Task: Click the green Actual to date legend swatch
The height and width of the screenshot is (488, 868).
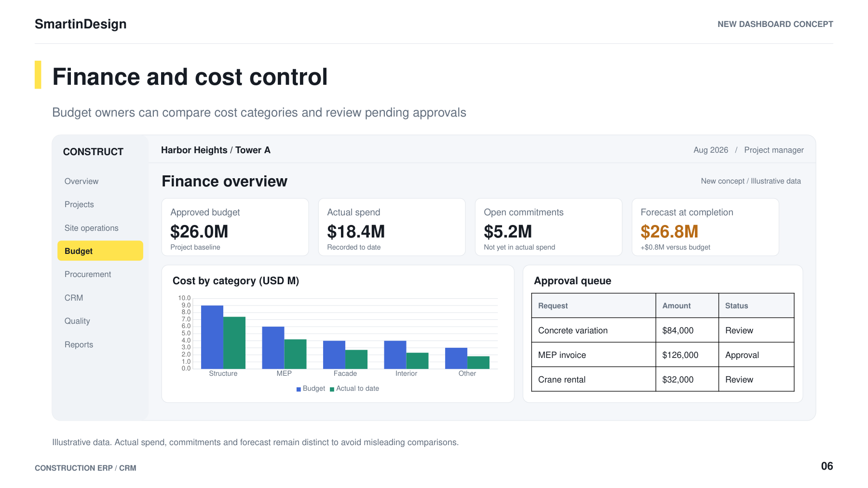Action: click(332, 389)
